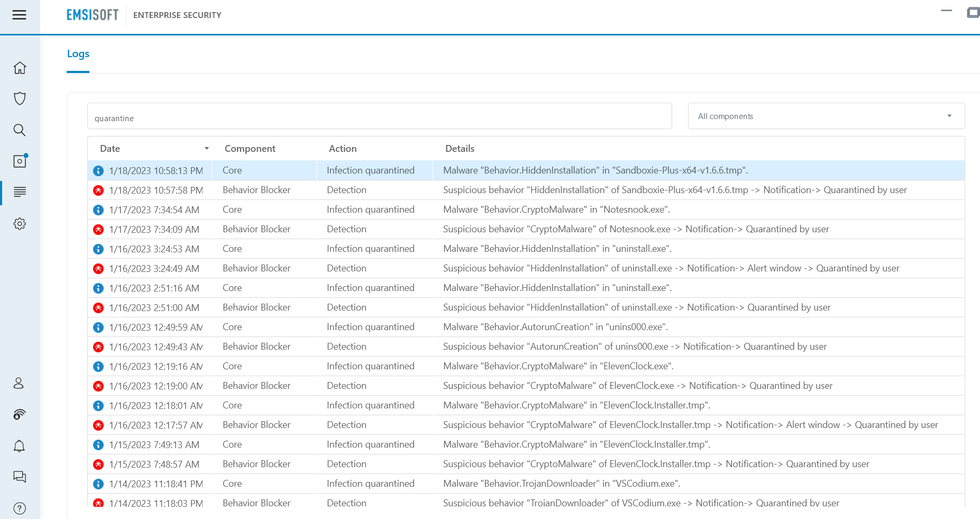The width and height of the screenshot is (980, 519).
Task: Click the quarantine search filter field
Action: pos(379,116)
